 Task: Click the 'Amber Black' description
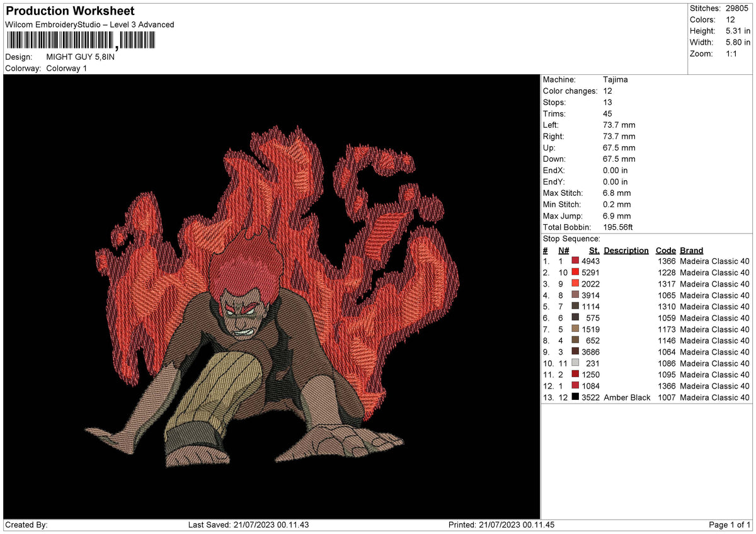click(627, 397)
